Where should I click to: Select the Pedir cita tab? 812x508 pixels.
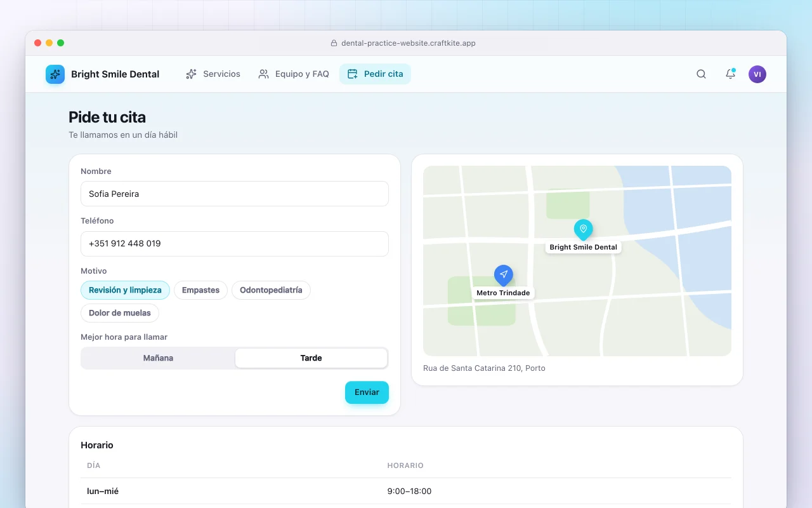coord(376,74)
